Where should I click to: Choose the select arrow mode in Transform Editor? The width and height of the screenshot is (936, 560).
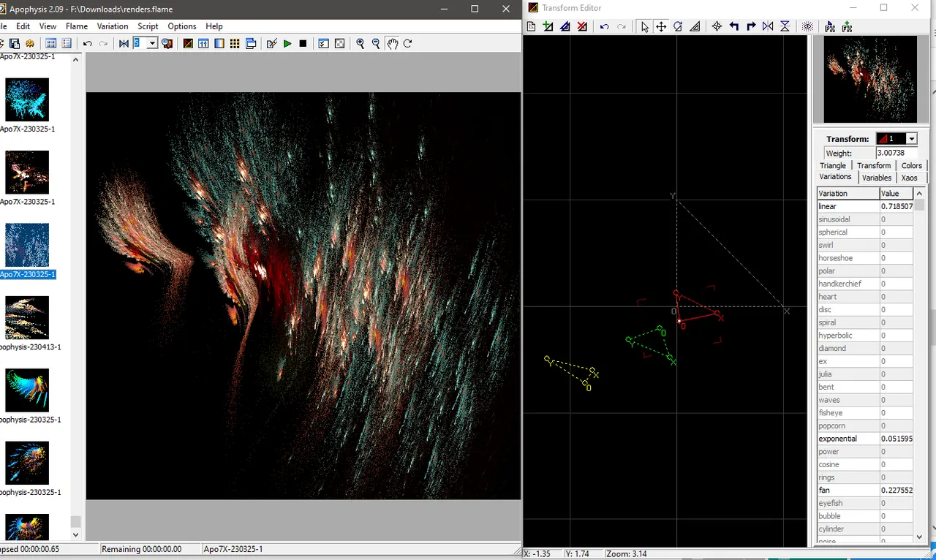pyautogui.click(x=644, y=27)
